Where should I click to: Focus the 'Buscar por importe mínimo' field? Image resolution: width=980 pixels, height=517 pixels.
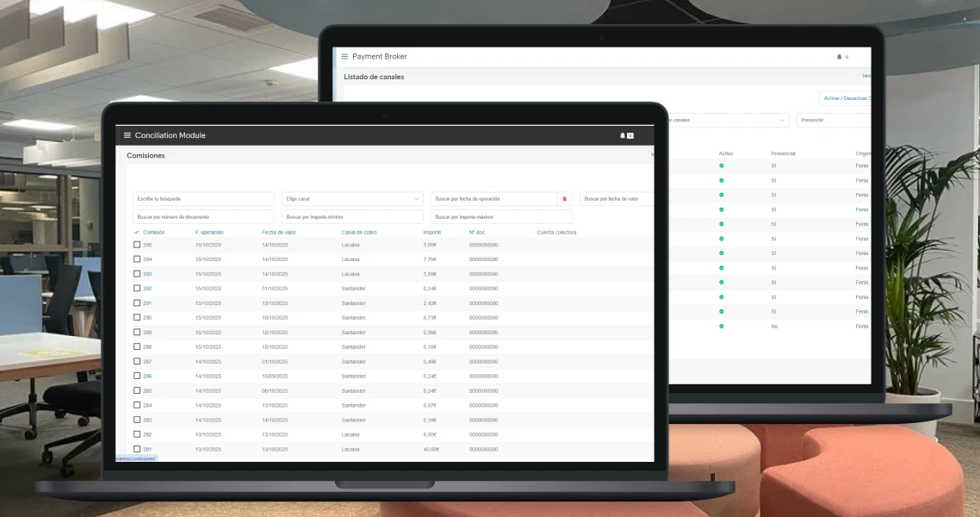[x=352, y=217]
